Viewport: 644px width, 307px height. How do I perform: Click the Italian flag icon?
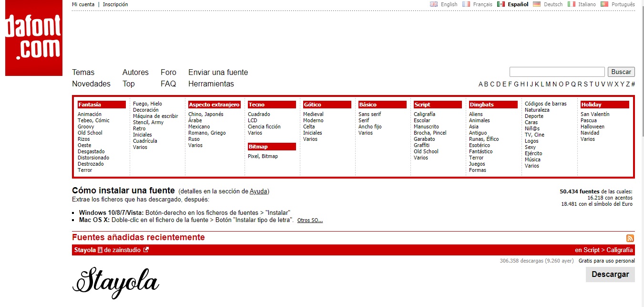[571, 4]
